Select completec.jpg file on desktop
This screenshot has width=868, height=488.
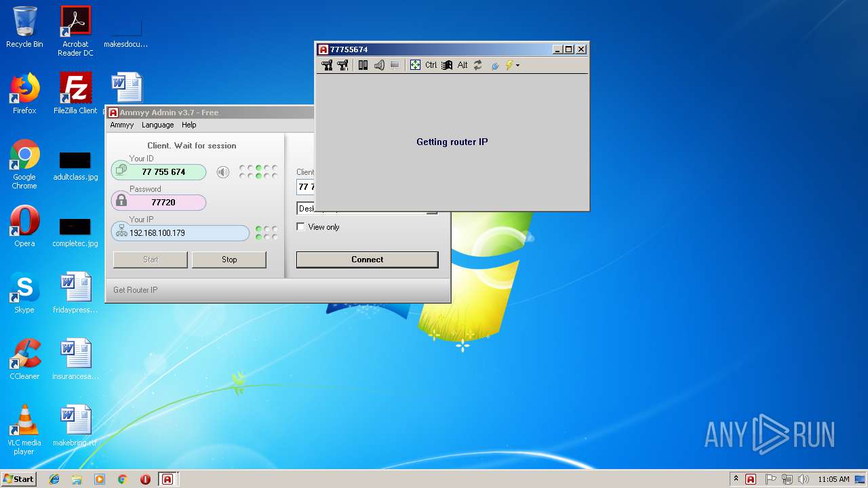tap(75, 232)
